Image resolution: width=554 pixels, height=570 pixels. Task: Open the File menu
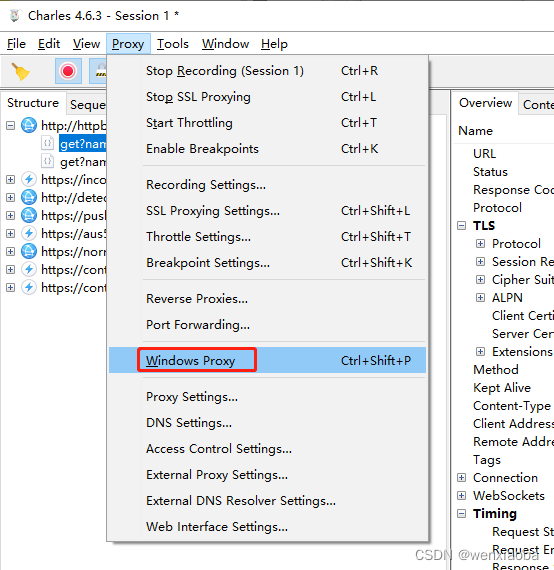coord(16,44)
